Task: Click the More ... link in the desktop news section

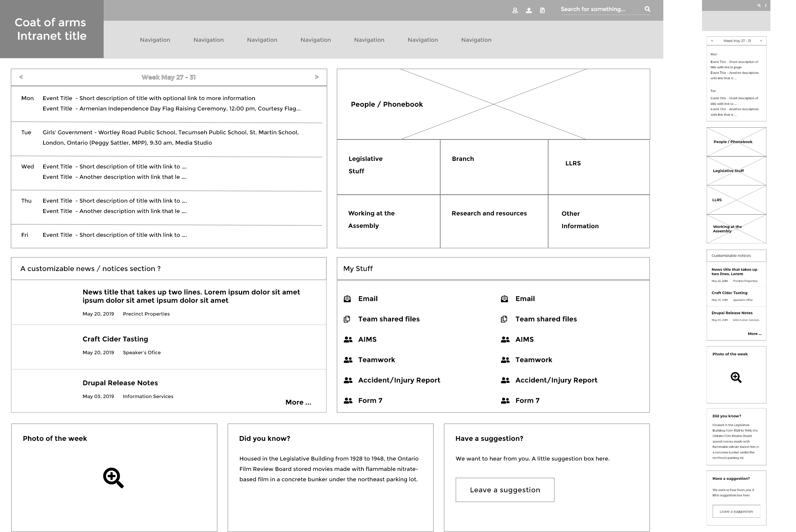Action: point(298,402)
